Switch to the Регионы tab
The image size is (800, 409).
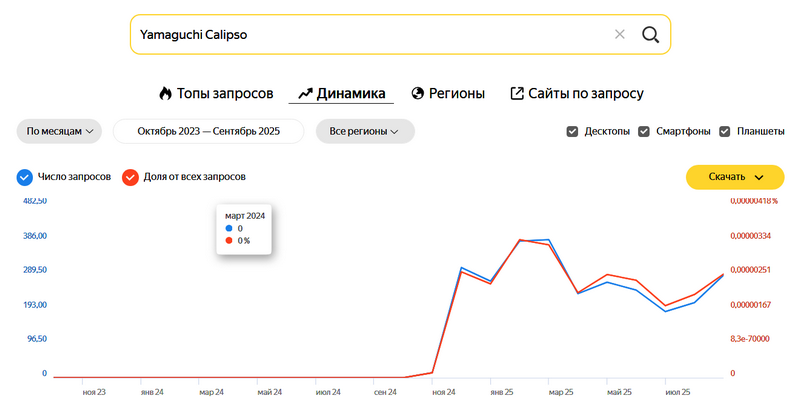coord(457,93)
